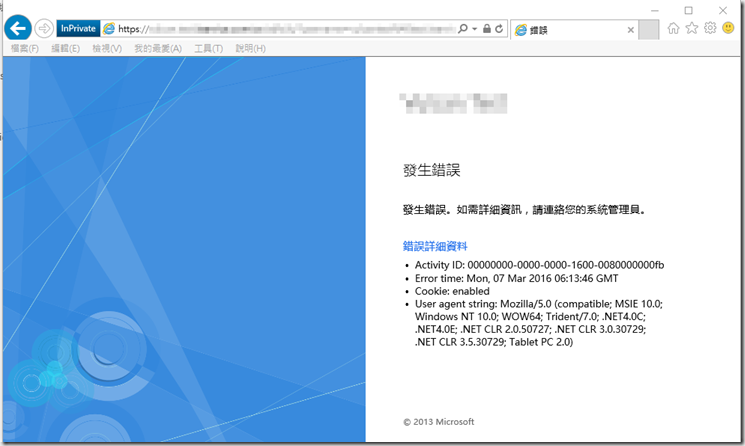Click inside the https address bar field
The width and height of the screenshot is (745, 446).
click(290, 29)
